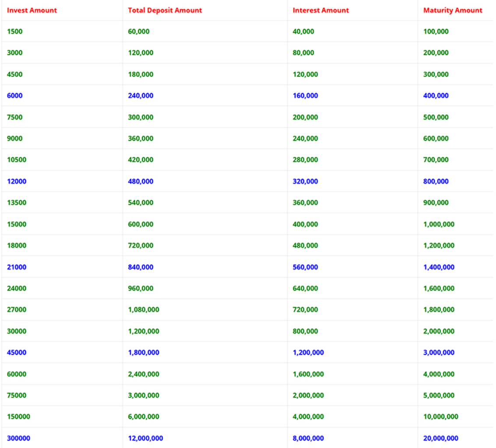This screenshot has width=496, height=448.
Task: Click total deposit 840,000
Action: [141, 267]
